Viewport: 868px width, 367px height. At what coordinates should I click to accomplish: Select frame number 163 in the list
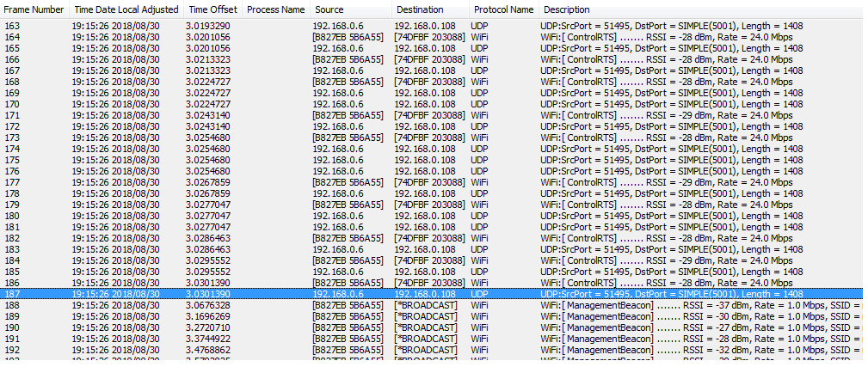tap(13, 26)
